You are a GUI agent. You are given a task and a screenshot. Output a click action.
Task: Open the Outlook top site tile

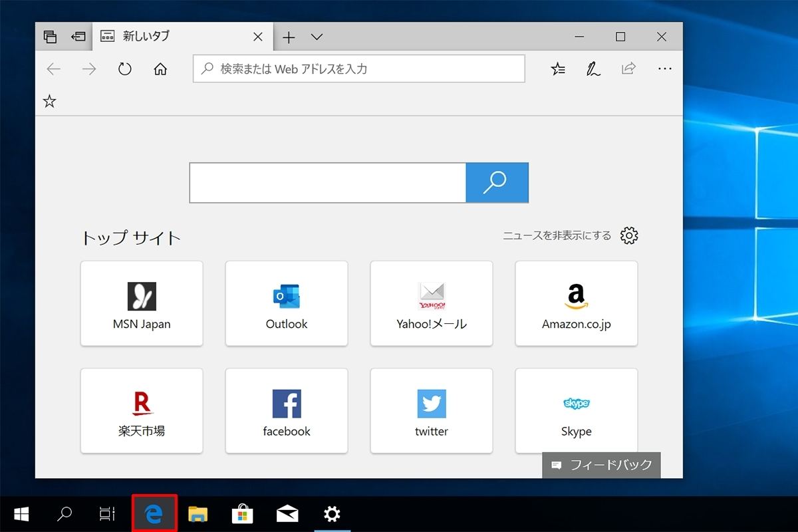tap(287, 303)
